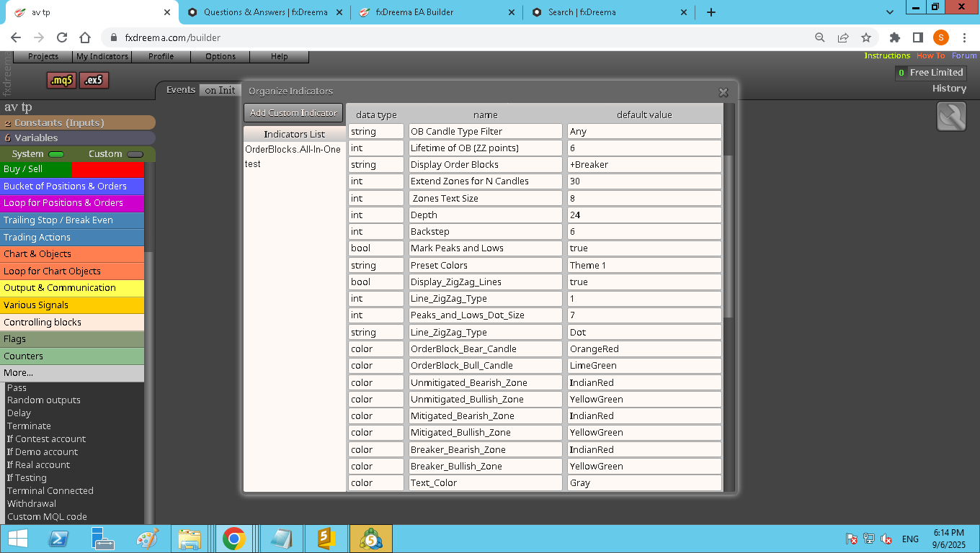Click Gray value for Text_Color
Viewport: 980px width, 553px height.
[644, 482]
